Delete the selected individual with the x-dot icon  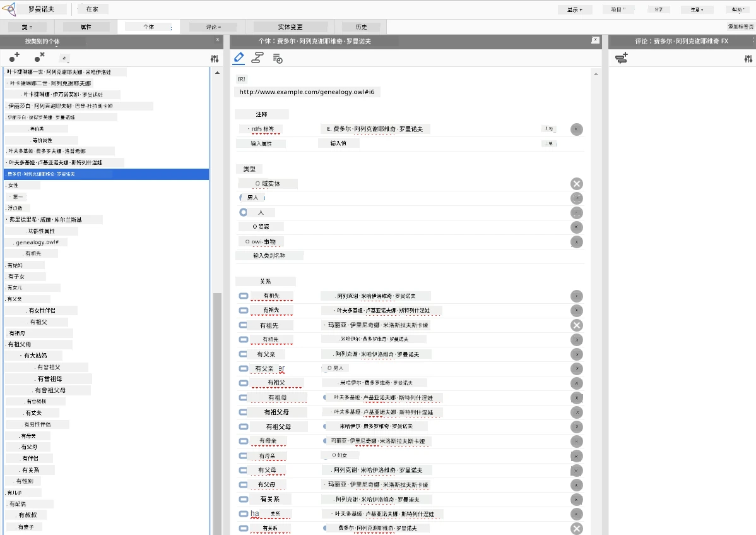coord(40,57)
